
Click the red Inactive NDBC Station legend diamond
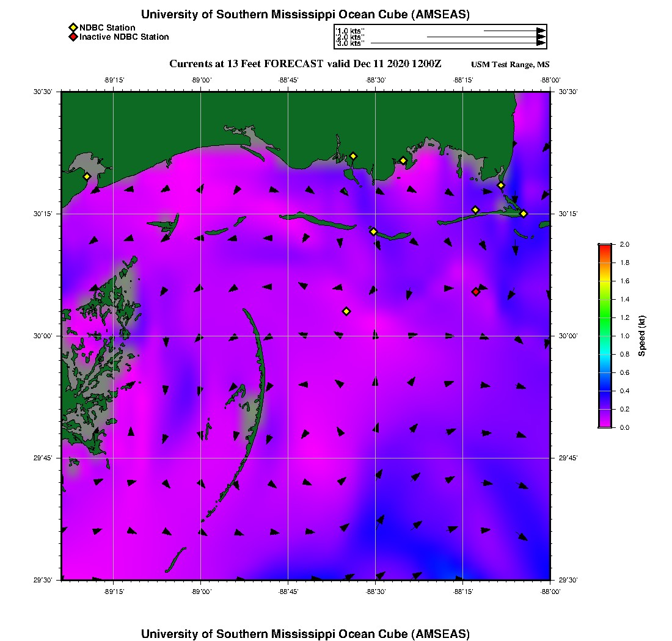coord(73,37)
